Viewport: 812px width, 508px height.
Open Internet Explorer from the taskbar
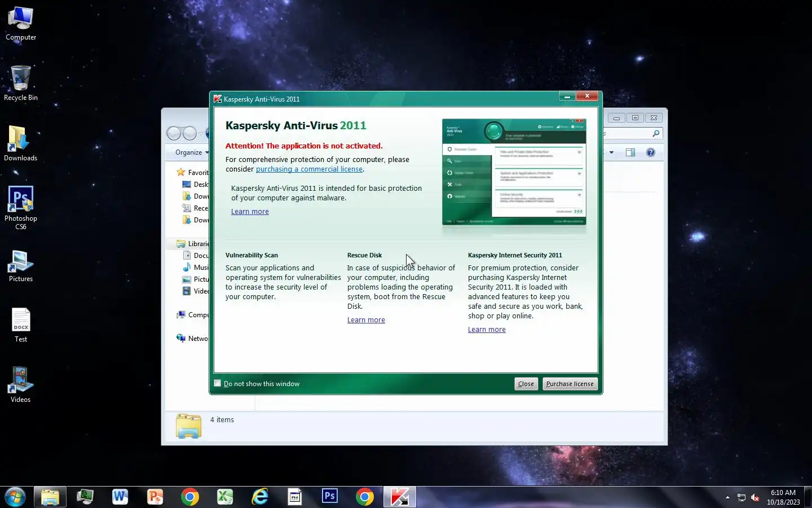pyautogui.click(x=260, y=497)
